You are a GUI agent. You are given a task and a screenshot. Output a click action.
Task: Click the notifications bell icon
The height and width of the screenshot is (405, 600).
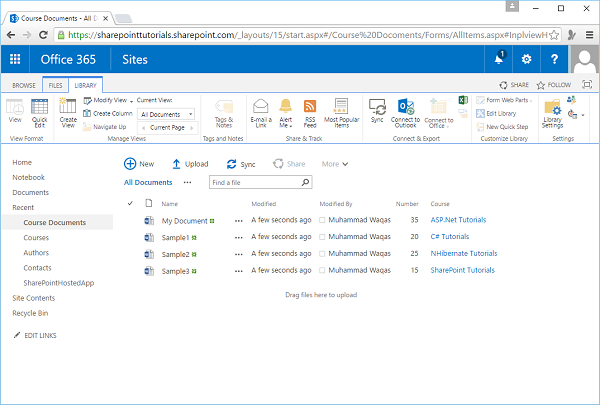499,59
